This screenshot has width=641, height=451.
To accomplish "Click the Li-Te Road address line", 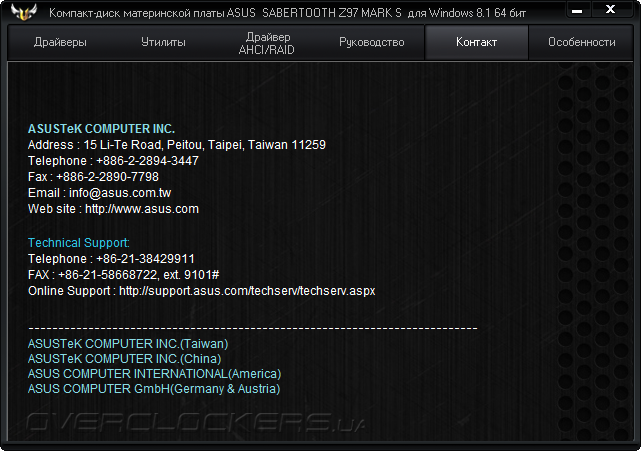I will (x=177, y=145).
